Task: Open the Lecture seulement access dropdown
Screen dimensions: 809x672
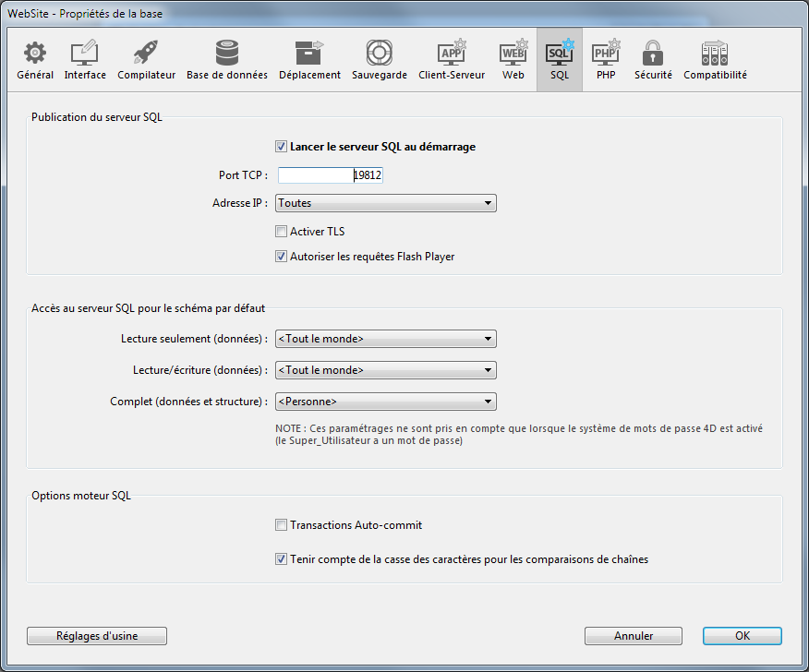Action: point(386,339)
